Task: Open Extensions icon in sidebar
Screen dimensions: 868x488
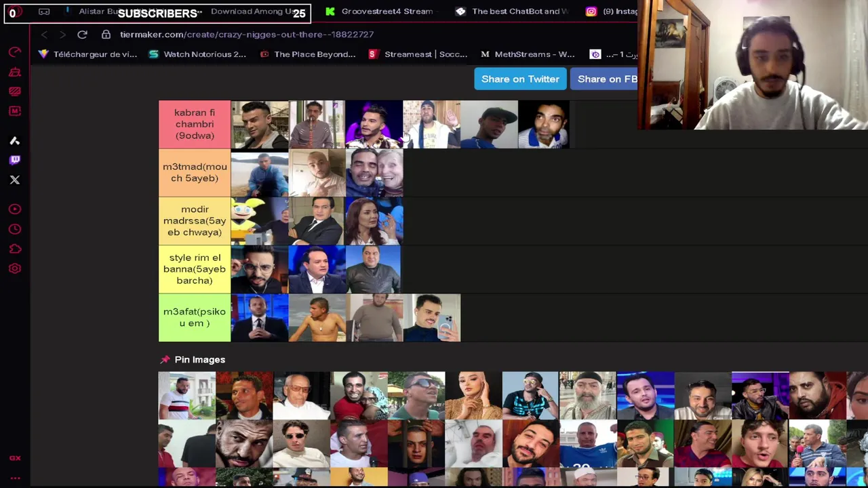Action: click(15, 249)
